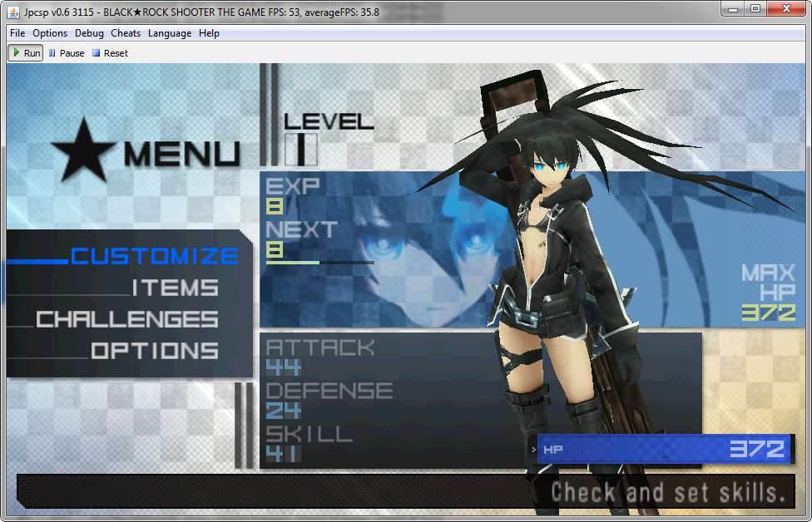Open the File menu
This screenshot has height=522, width=812.
[17, 33]
